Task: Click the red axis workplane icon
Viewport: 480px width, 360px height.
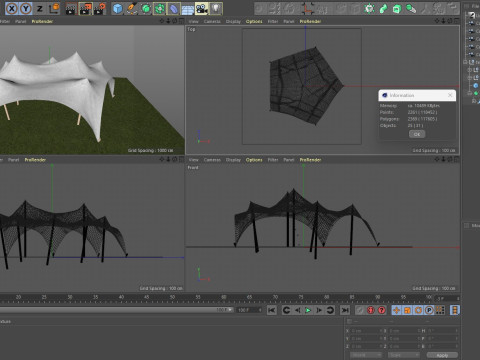Action: 307,9
